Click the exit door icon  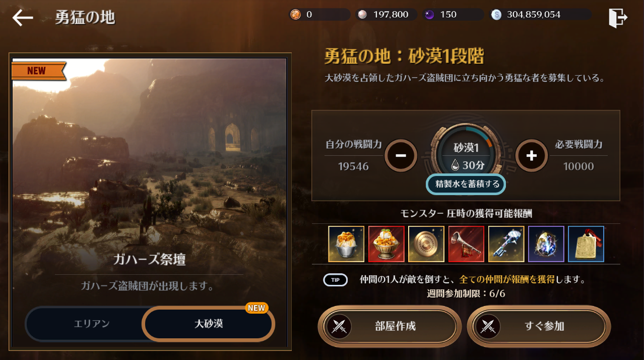[x=618, y=18]
